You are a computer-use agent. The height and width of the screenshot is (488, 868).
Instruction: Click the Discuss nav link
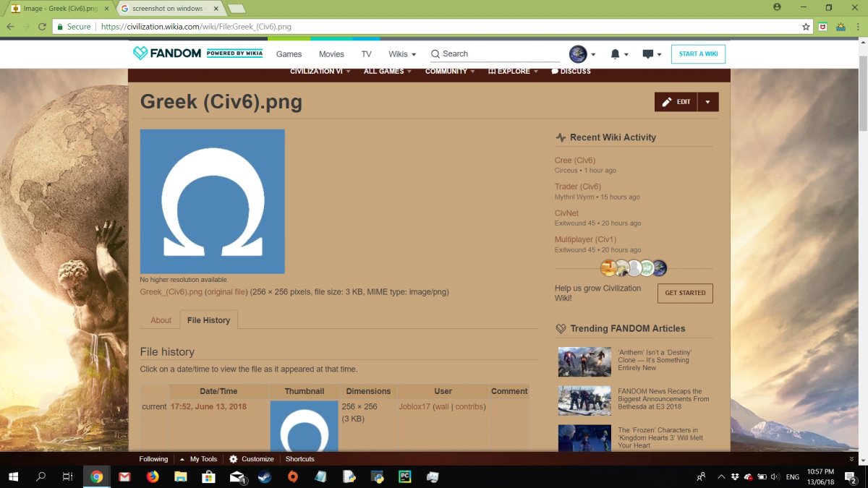coord(571,72)
